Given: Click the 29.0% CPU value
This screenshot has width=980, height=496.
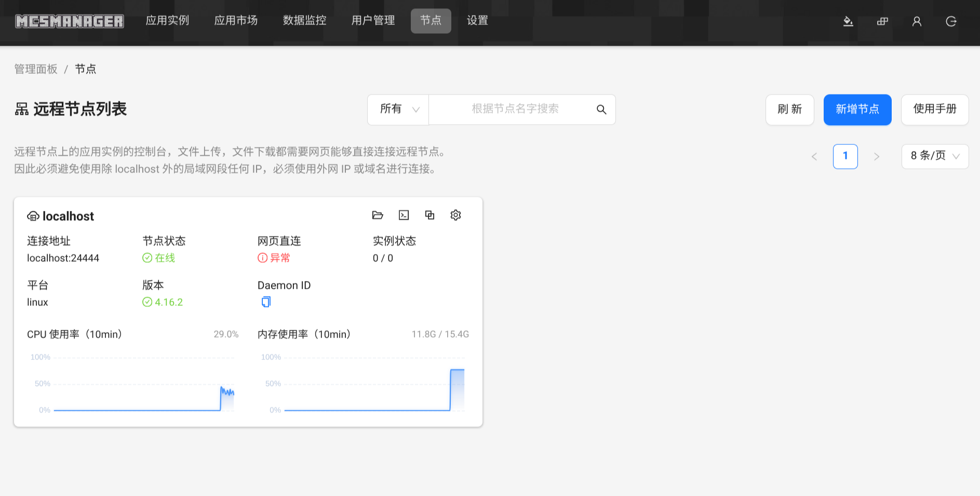Looking at the screenshot, I should pyautogui.click(x=226, y=334).
